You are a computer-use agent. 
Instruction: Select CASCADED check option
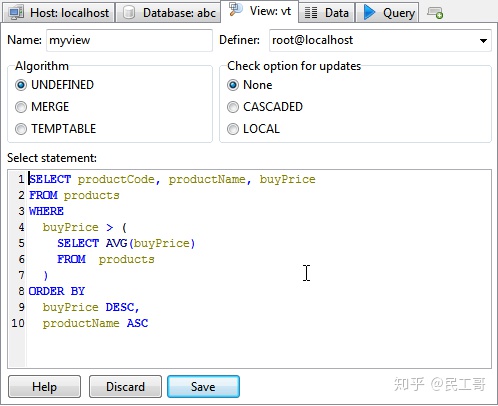(233, 107)
